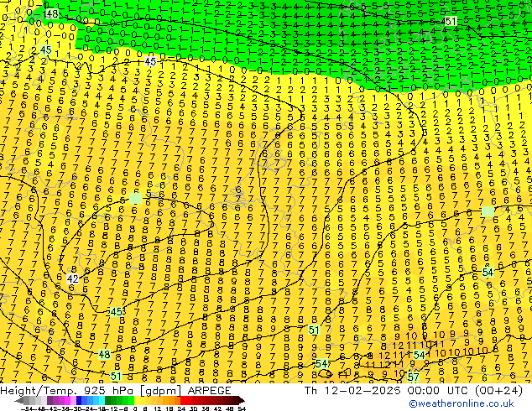Pick the yellow 0 degree legend swatch
This screenshot has width=532, height=411.
[137, 400]
